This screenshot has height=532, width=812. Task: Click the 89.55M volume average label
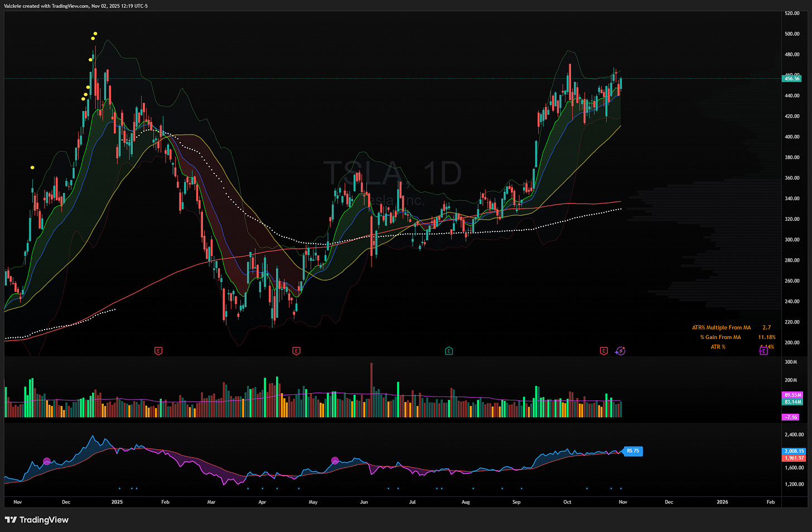pos(793,395)
